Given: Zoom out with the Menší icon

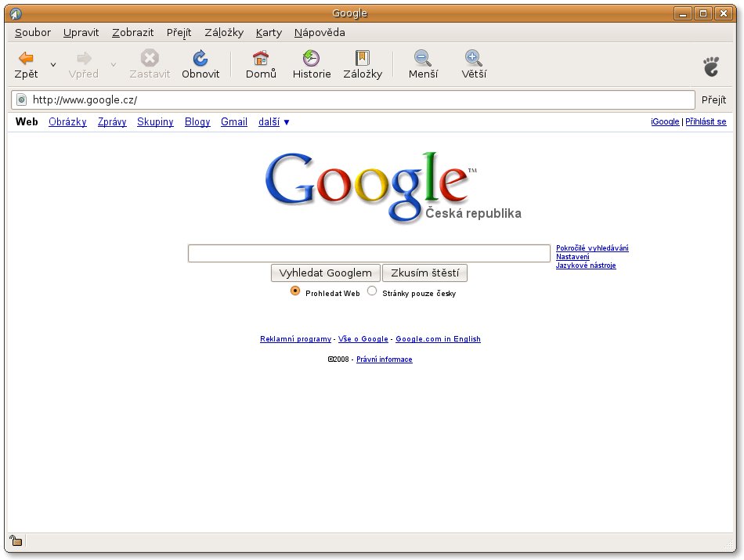Looking at the screenshot, I should [423, 59].
